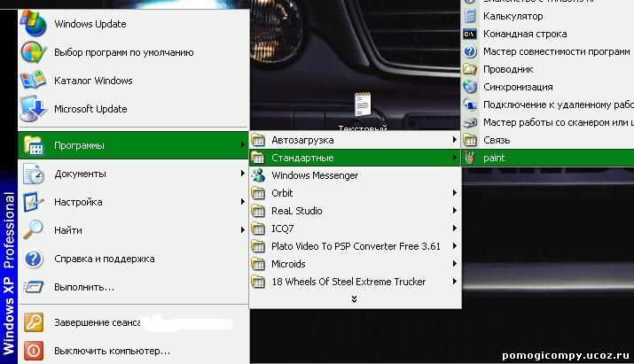
Task: Click the Автозагрузка folder icon
Action: [258, 140]
